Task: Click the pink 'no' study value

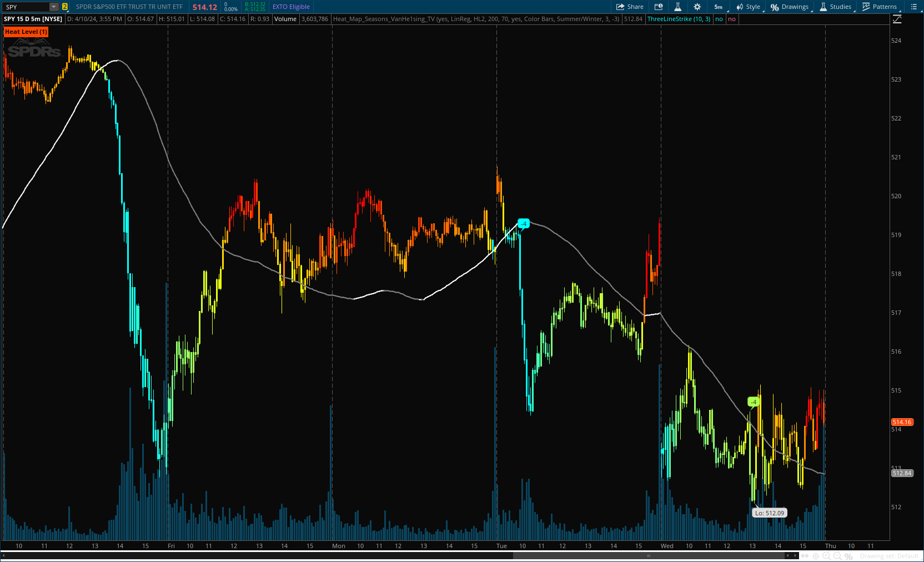Action: [732, 19]
